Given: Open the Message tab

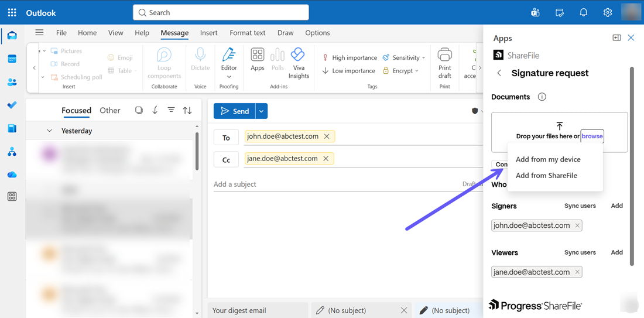Looking at the screenshot, I should pyautogui.click(x=174, y=33).
